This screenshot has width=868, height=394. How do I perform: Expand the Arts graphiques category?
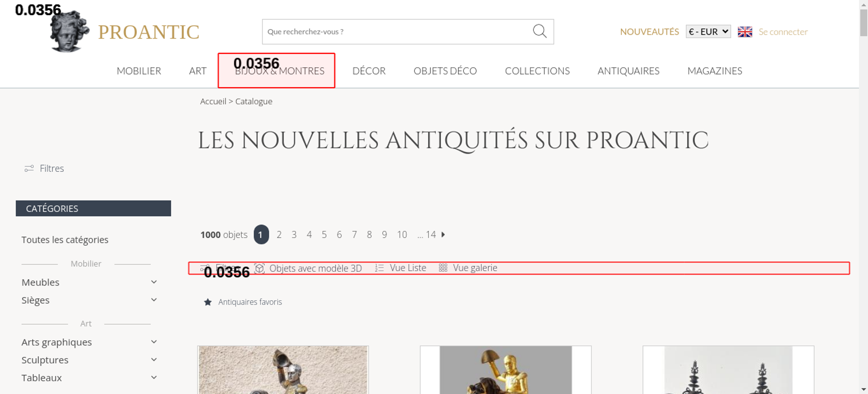coord(154,342)
